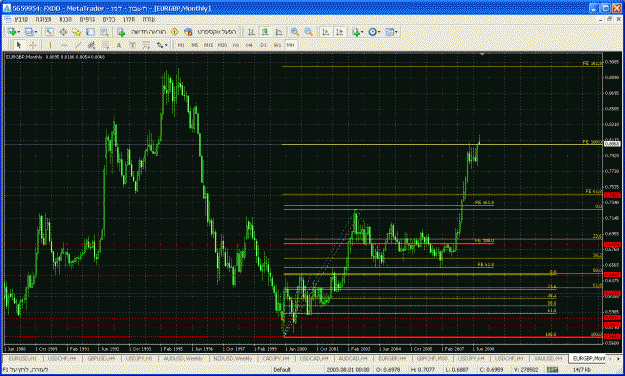Select the Cursor arrow tool
The width and height of the screenshot is (625, 376).
[x=18, y=45]
